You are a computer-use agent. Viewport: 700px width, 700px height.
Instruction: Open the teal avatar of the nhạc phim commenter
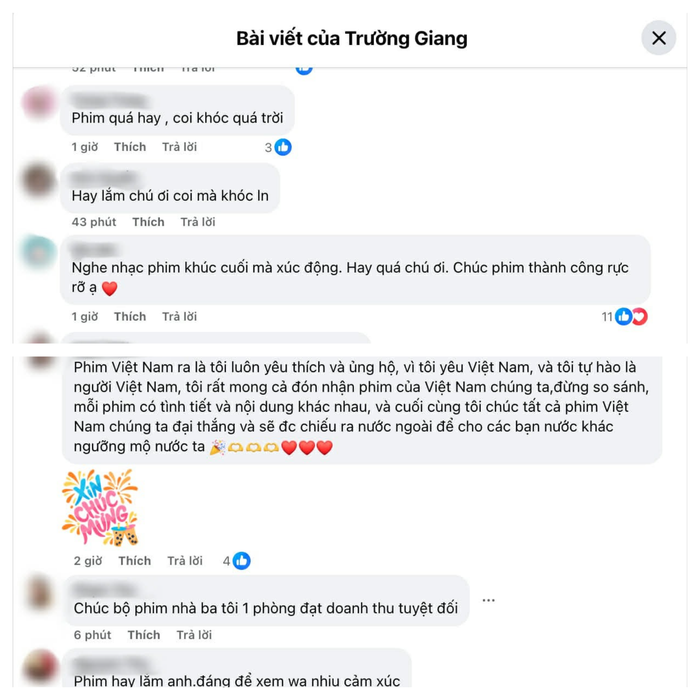[x=39, y=252]
